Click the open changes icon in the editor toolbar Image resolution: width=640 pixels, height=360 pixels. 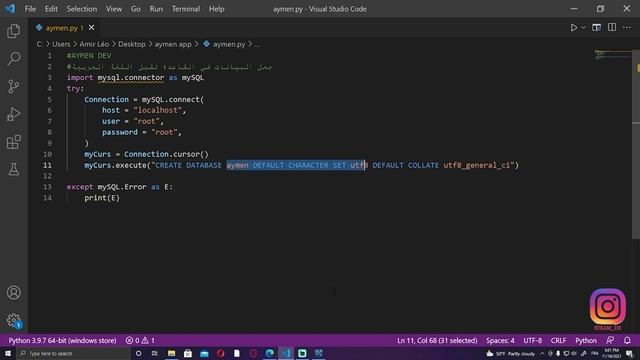[596, 28]
